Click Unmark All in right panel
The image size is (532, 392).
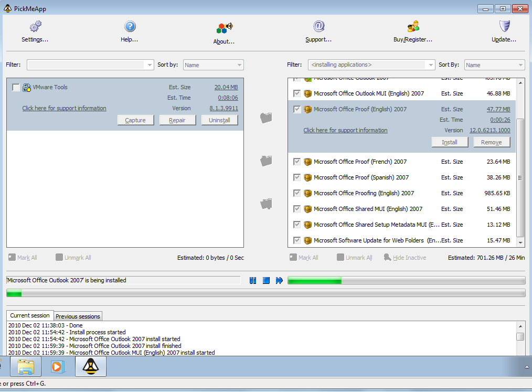click(x=355, y=258)
